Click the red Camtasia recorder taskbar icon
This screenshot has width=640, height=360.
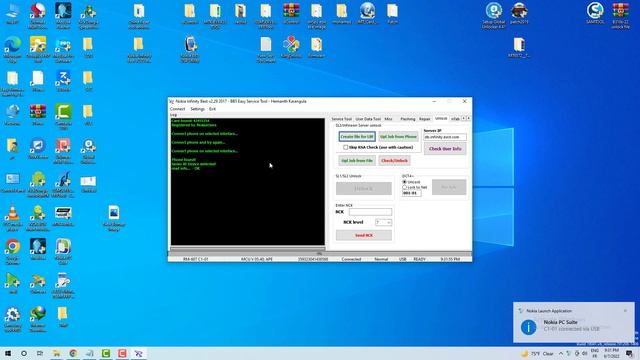pos(122,353)
